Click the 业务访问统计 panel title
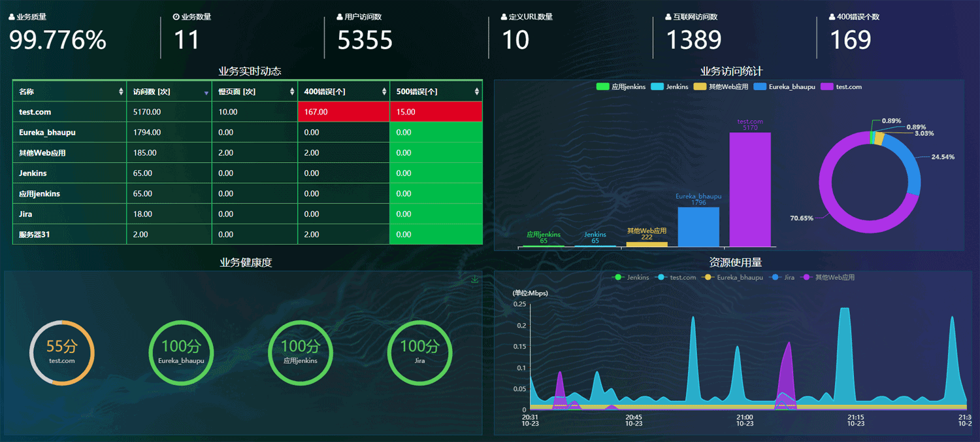Image resolution: width=980 pixels, height=442 pixels. (x=731, y=71)
